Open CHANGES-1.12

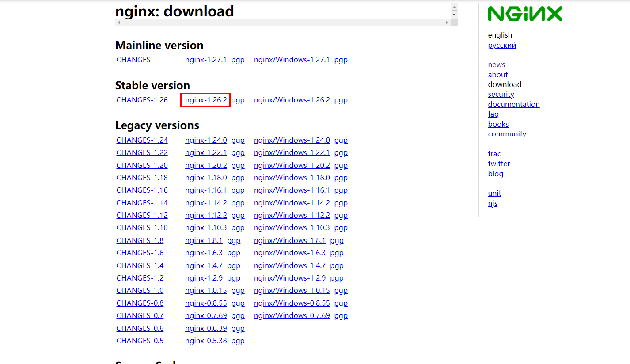(142, 215)
